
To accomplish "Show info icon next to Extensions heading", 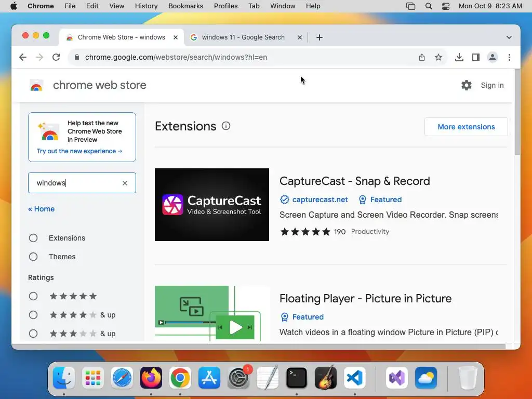I will point(226,126).
